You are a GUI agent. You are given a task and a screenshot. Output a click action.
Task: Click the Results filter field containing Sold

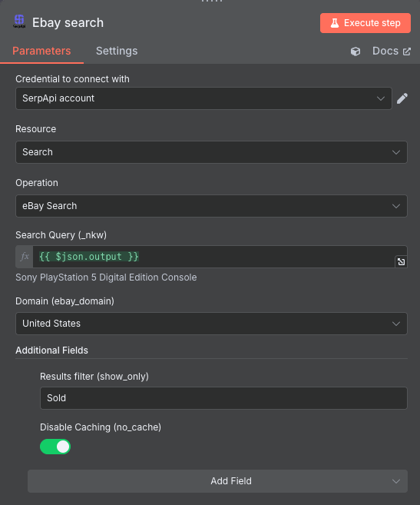click(223, 398)
